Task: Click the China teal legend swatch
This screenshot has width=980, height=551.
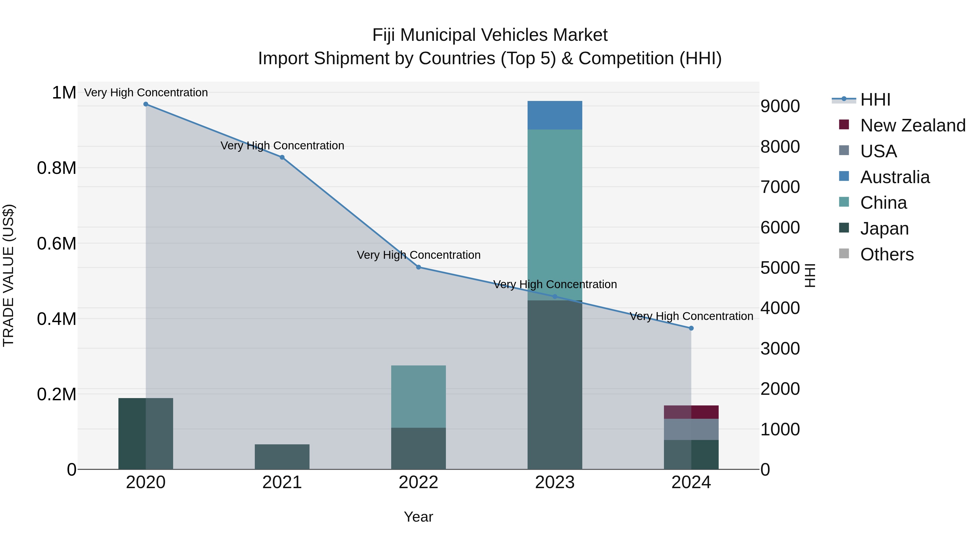Action: (844, 202)
